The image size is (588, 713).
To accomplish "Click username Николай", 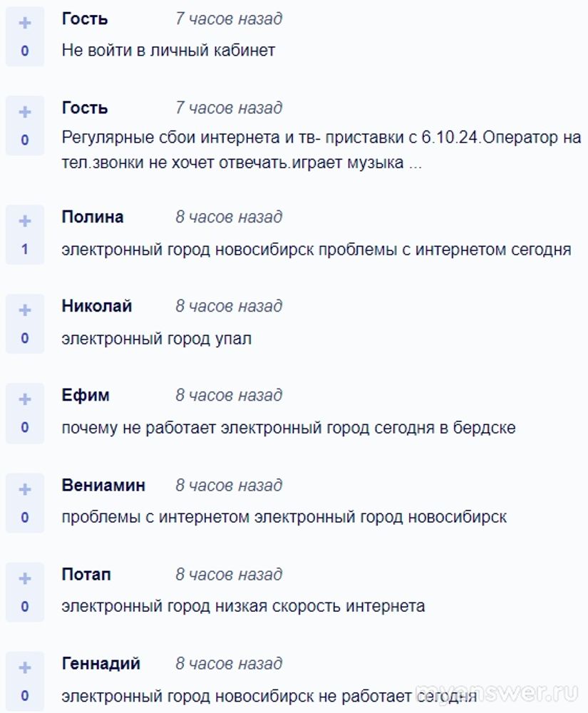I will pyautogui.click(x=97, y=306).
